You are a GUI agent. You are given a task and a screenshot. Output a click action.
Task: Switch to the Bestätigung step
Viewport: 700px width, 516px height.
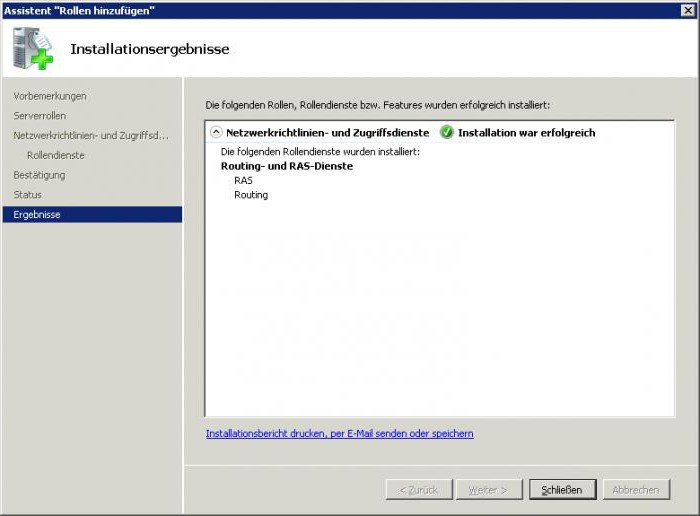(x=40, y=175)
